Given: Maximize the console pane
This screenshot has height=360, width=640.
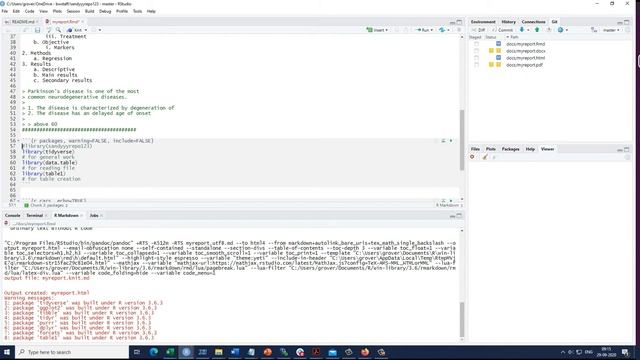Looking at the screenshot, I should click(x=460, y=216).
